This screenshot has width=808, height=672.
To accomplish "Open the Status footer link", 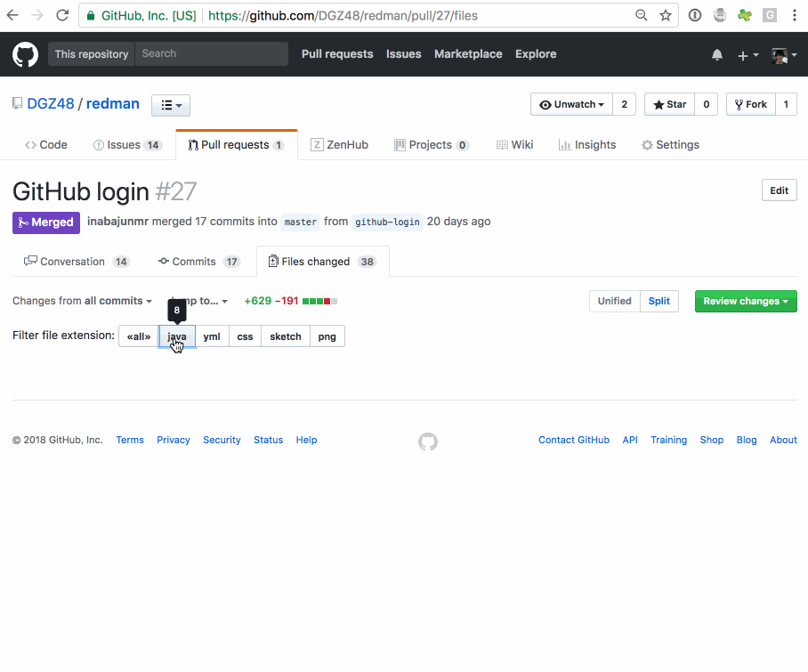I will (x=269, y=440).
